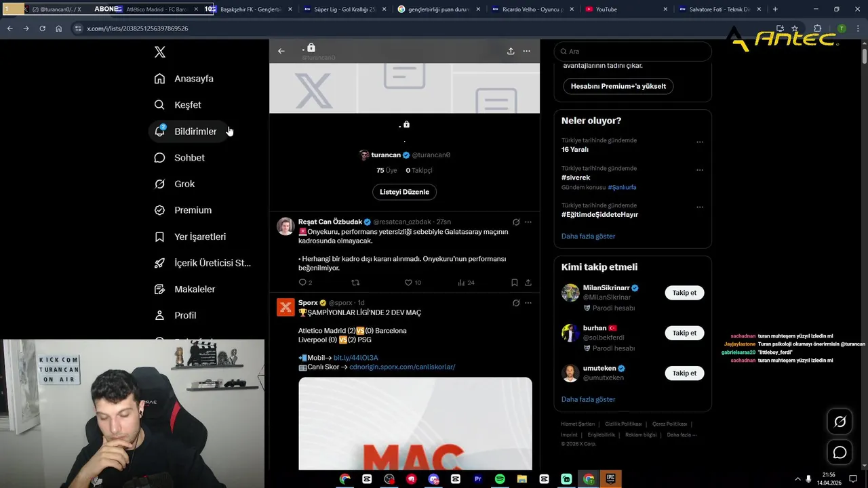Image resolution: width=868 pixels, height=488 pixels.
Task: Open Makaleler articles
Action: pyautogui.click(x=184, y=289)
